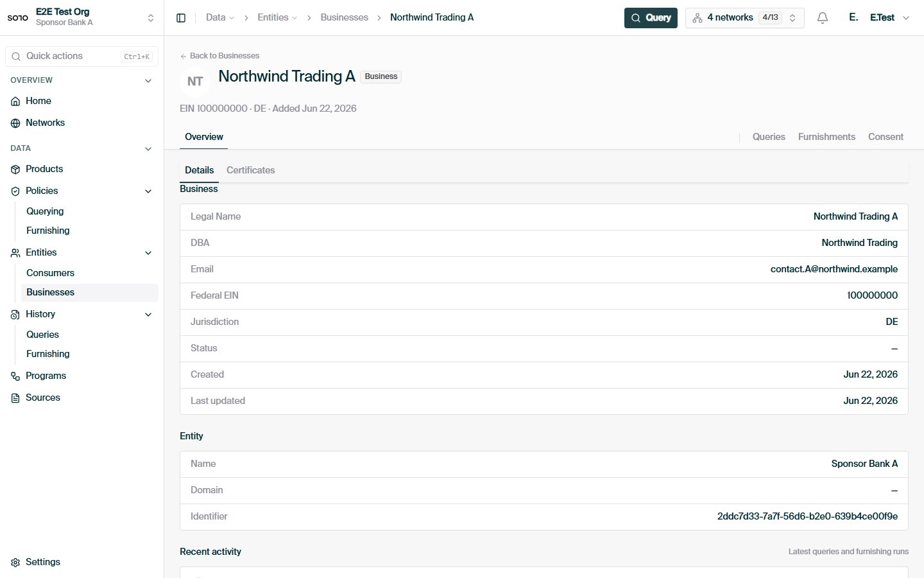Click the Business type badge
This screenshot has width=924, height=578.
381,76
